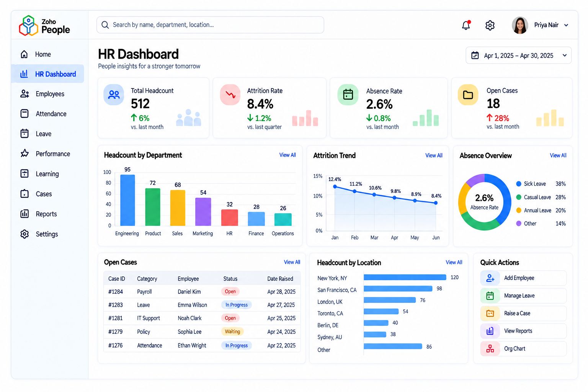Click the Open status badge for case #1284
Image resolution: width=588 pixels, height=392 pixels.
pos(230,291)
